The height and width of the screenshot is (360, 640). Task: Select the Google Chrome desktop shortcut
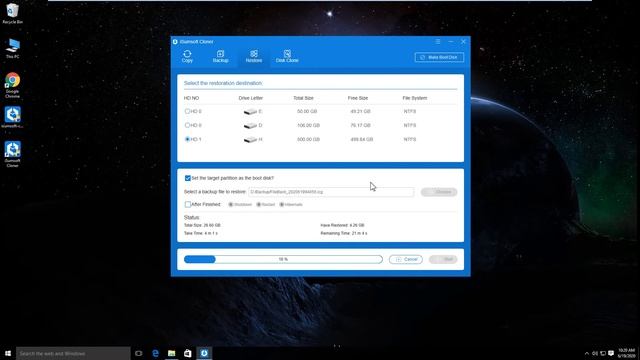click(x=13, y=85)
